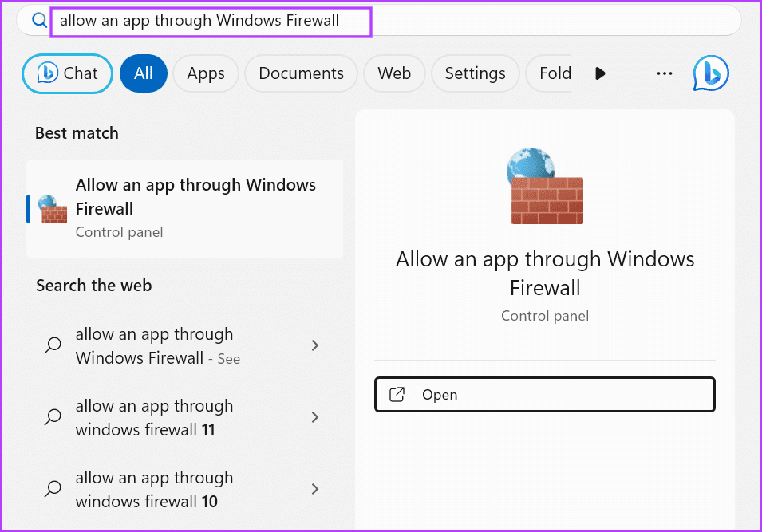Select web suggestion 'allow an app through Windows Firewall - See'
This screenshot has height=532, width=762.
(x=184, y=346)
